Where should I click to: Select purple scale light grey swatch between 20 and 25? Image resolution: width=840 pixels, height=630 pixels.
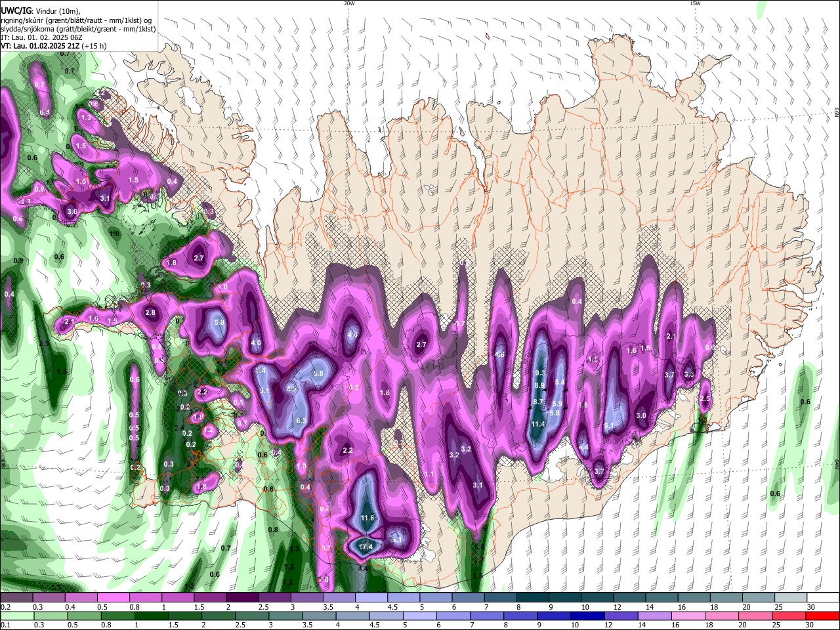759,598
